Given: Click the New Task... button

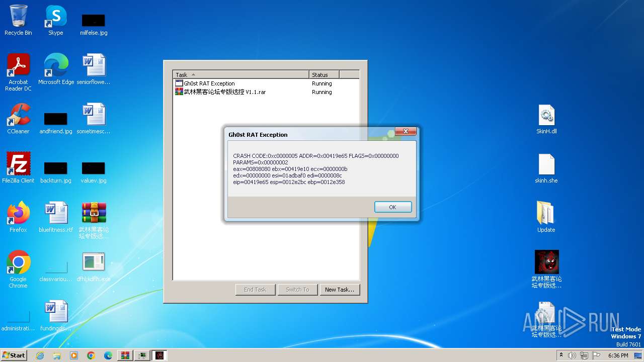Looking at the screenshot, I should tap(340, 290).
